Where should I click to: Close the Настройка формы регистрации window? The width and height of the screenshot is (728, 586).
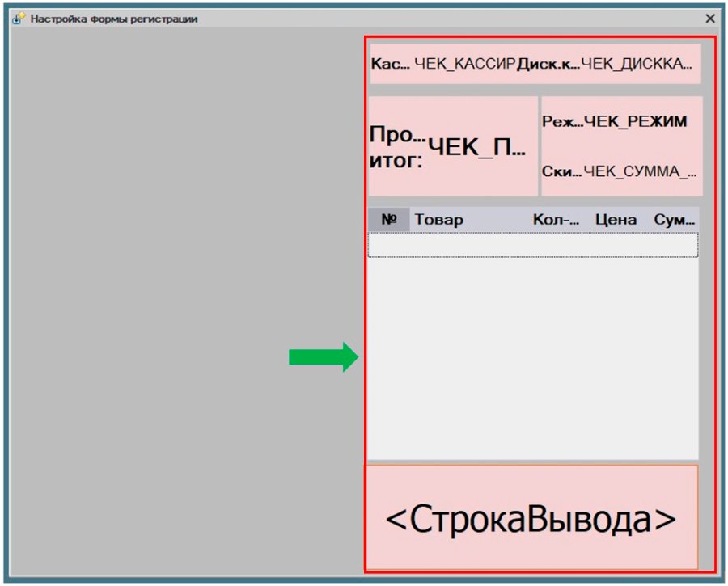tap(710, 19)
